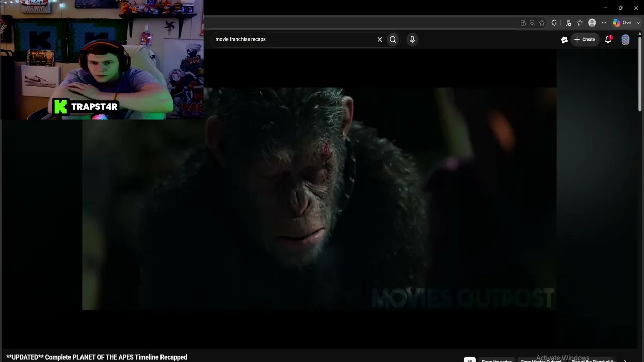Select the All filter chip
Viewport: 644px width, 362px height.
point(469,359)
